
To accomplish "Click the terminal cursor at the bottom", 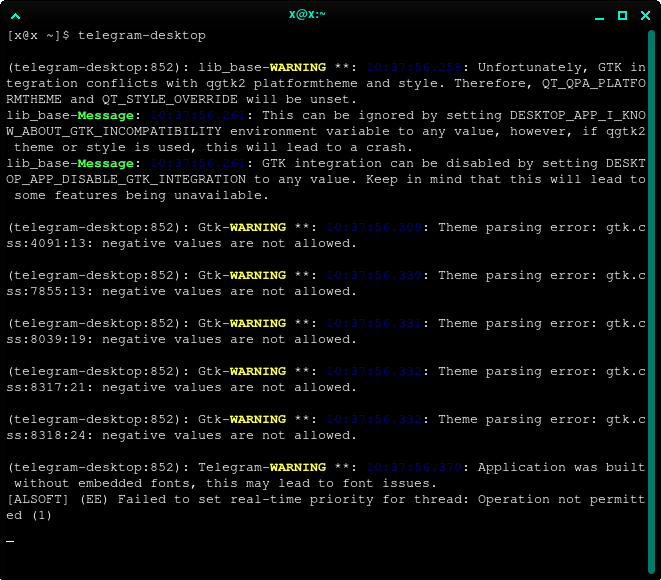I will click(x=10, y=541).
